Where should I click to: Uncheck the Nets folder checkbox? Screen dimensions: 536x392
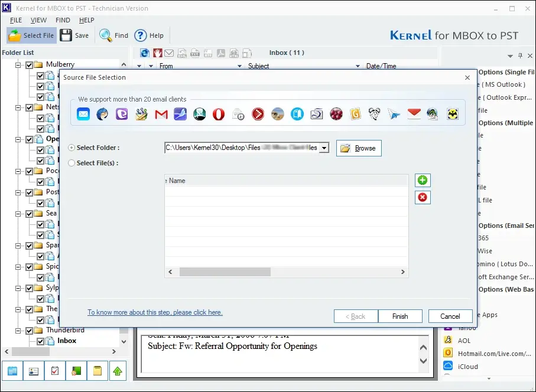[x=29, y=107]
